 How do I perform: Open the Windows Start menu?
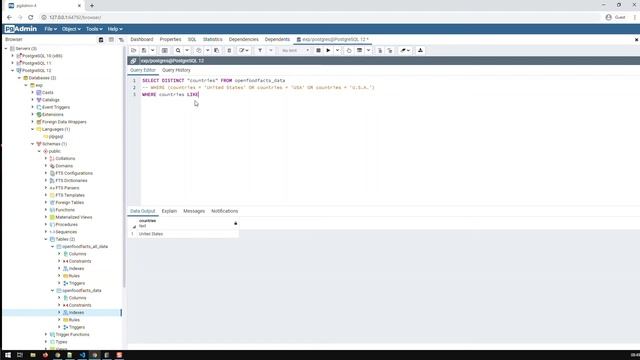pyautogui.click(x=8, y=355)
